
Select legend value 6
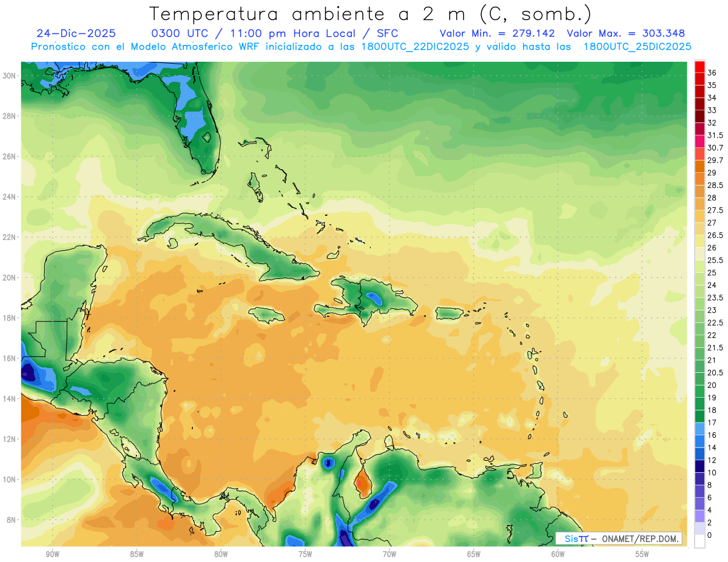[x=710, y=498]
